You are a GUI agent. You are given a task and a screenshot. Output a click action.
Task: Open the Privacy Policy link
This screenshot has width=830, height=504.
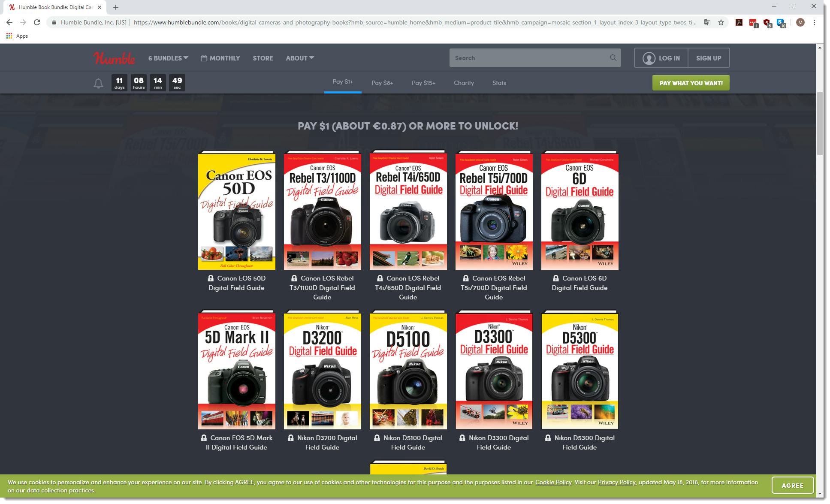616,482
